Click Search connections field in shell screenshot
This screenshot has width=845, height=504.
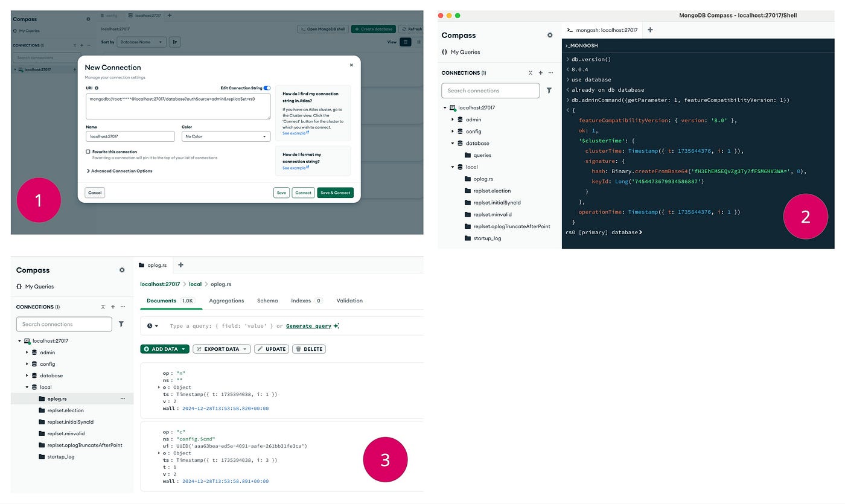(490, 91)
